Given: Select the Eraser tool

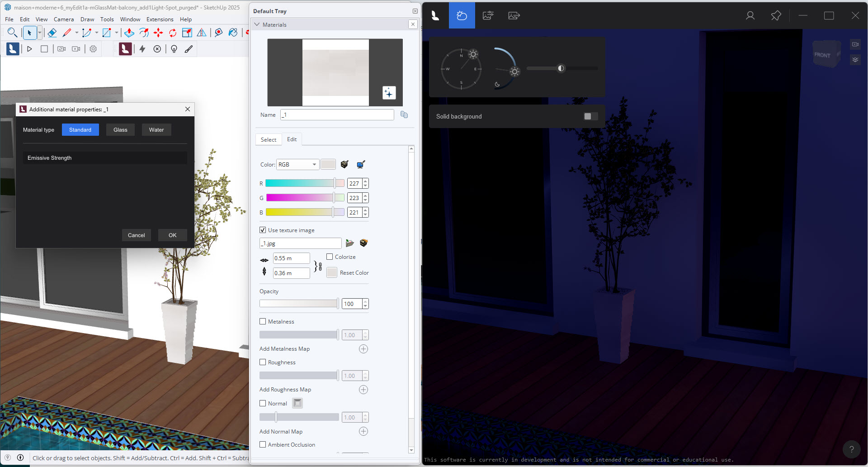Looking at the screenshot, I should point(52,33).
